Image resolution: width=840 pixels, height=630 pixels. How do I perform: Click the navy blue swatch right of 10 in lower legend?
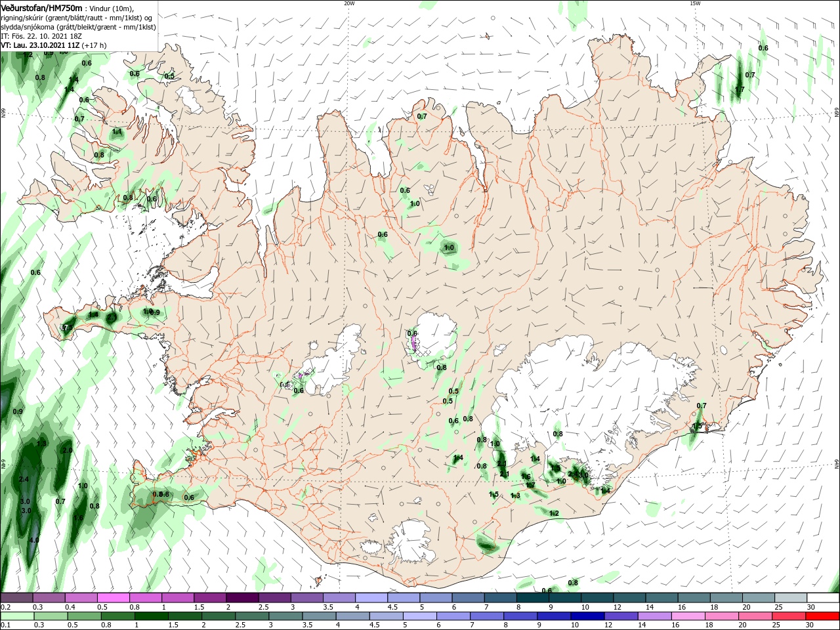[x=588, y=616]
